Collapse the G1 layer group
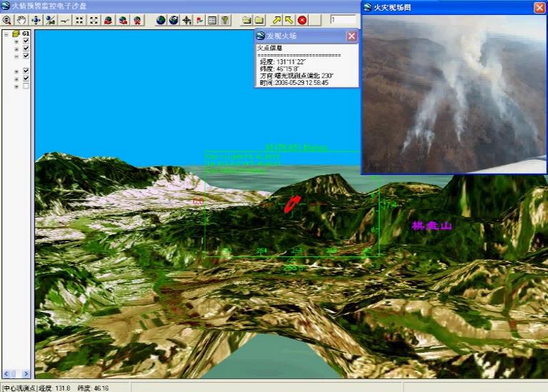Viewport: 548px width, 392px height. 6,34
